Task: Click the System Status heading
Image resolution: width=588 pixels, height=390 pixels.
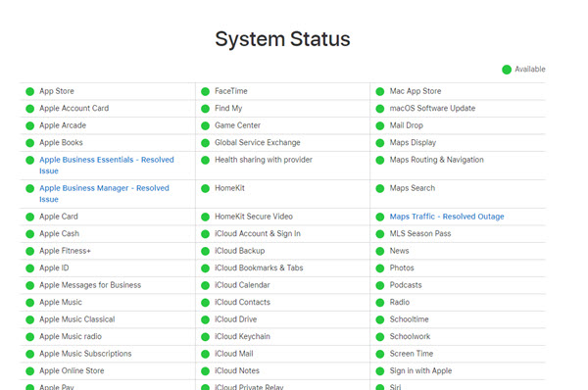Action: point(282,39)
